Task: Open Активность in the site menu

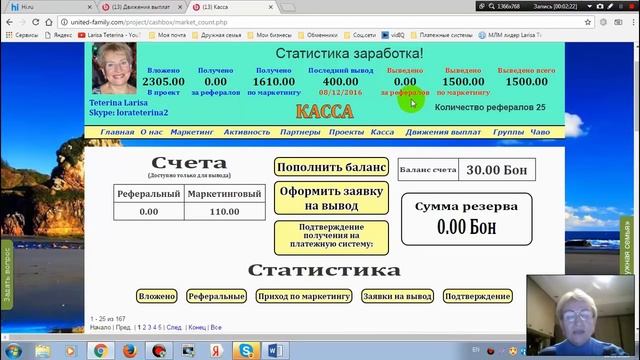Action: pyautogui.click(x=247, y=132)
